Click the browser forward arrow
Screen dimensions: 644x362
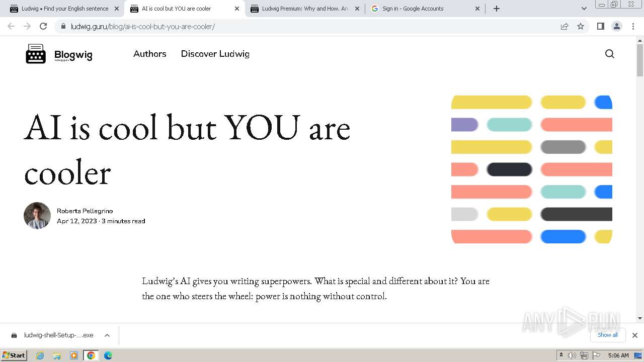pos(27,26)
